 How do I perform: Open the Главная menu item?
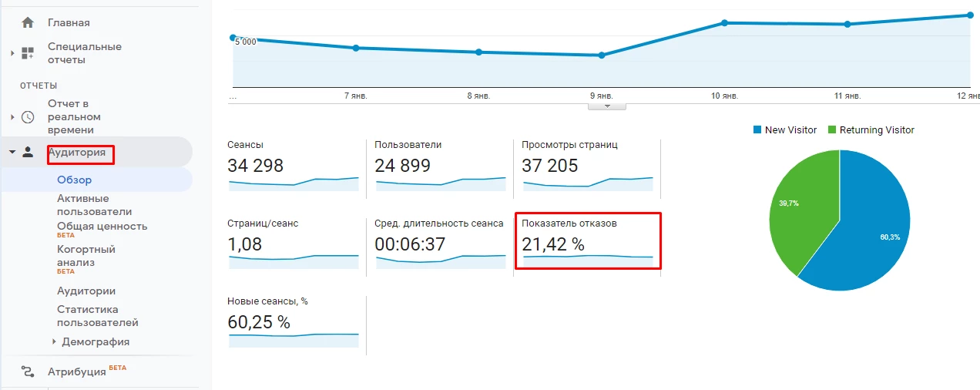[x=69, y=22]
